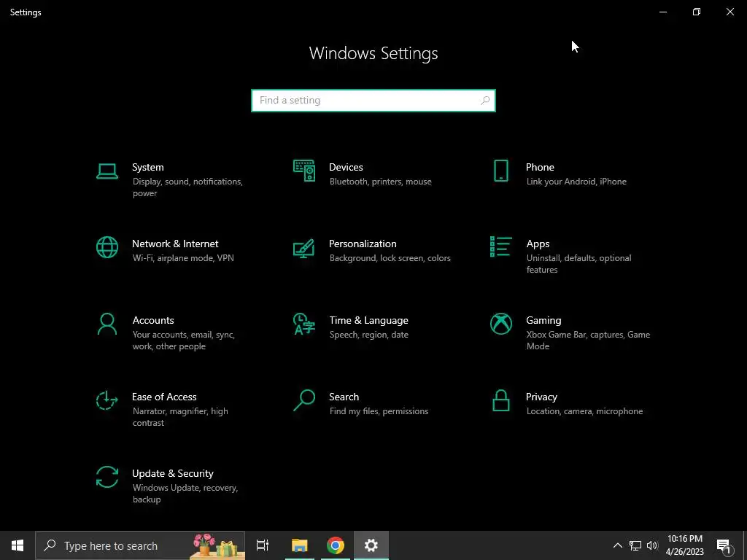Open the Accounts person icon
This screenshot has height=560, width=747.
[x=107, y=324]
